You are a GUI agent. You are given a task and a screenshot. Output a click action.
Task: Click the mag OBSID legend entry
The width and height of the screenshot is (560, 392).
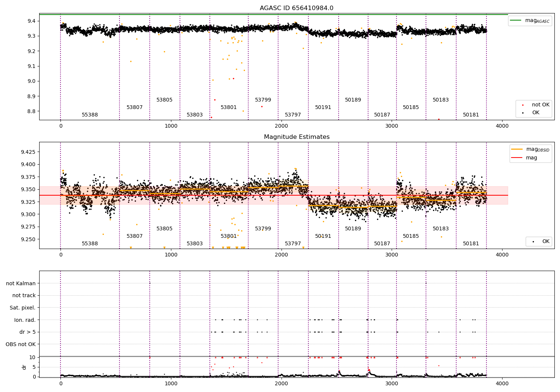[x=531, y=149]
